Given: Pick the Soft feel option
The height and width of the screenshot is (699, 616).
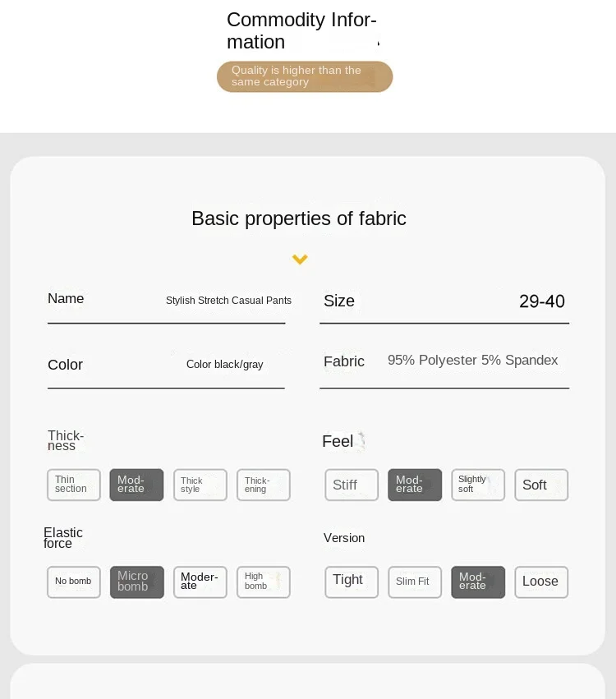Looking at the screenshot, I should tap(541, 485).
